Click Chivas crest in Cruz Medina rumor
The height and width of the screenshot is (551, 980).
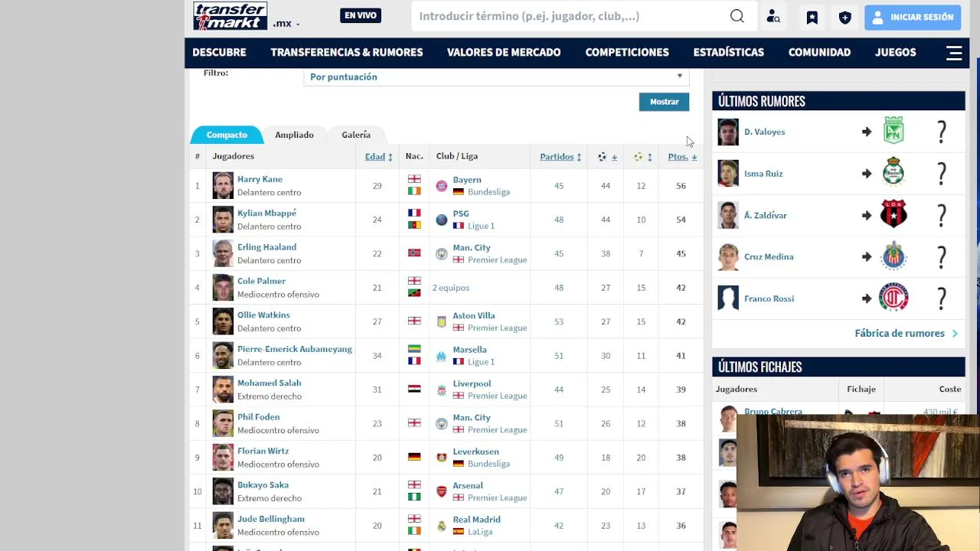tap(893, 257)
